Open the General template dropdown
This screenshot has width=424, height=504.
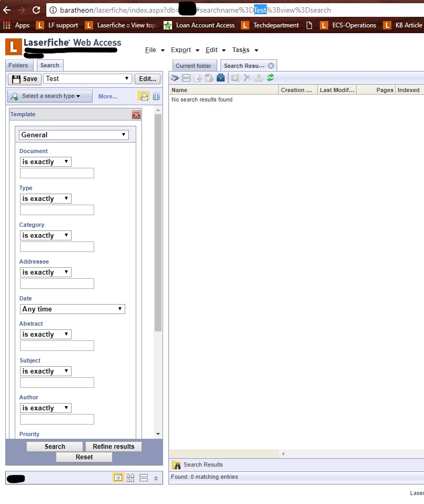[74, 135]
